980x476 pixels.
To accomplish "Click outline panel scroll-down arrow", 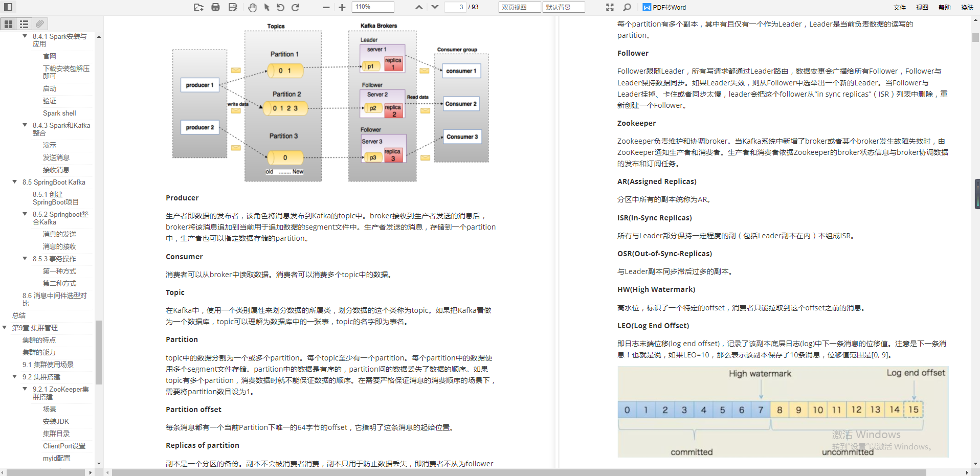I will coord(99,464).
